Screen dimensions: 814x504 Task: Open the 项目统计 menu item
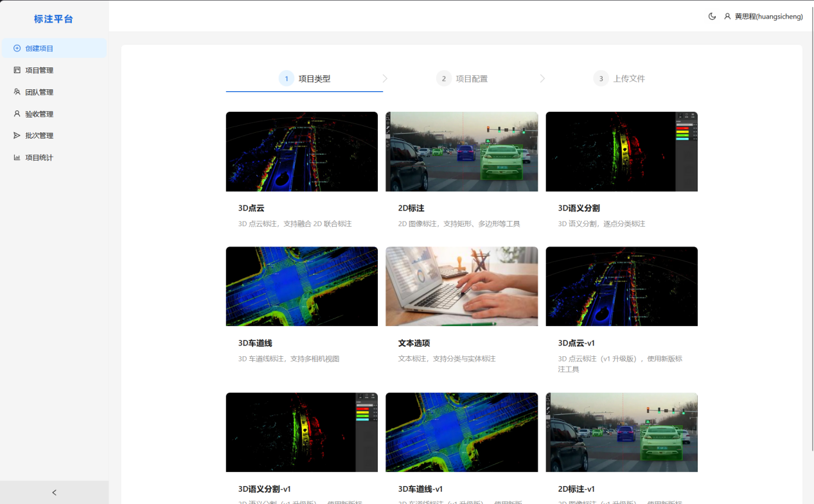point(54,157)
